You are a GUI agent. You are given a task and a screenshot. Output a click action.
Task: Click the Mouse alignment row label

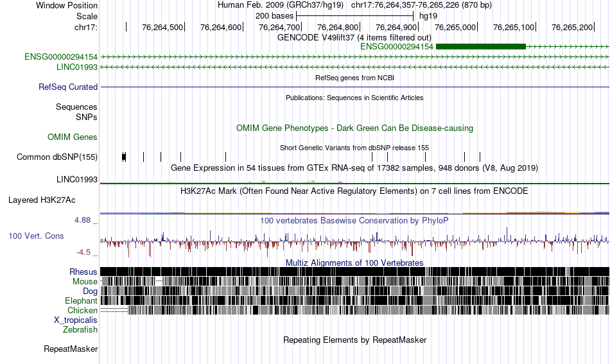click(x=85, y=281)
